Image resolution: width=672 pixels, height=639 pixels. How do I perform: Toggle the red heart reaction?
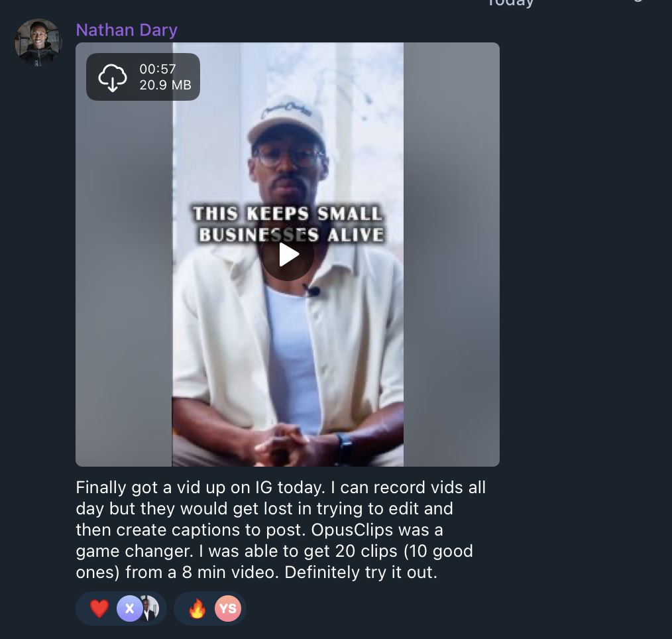point(99,609)
